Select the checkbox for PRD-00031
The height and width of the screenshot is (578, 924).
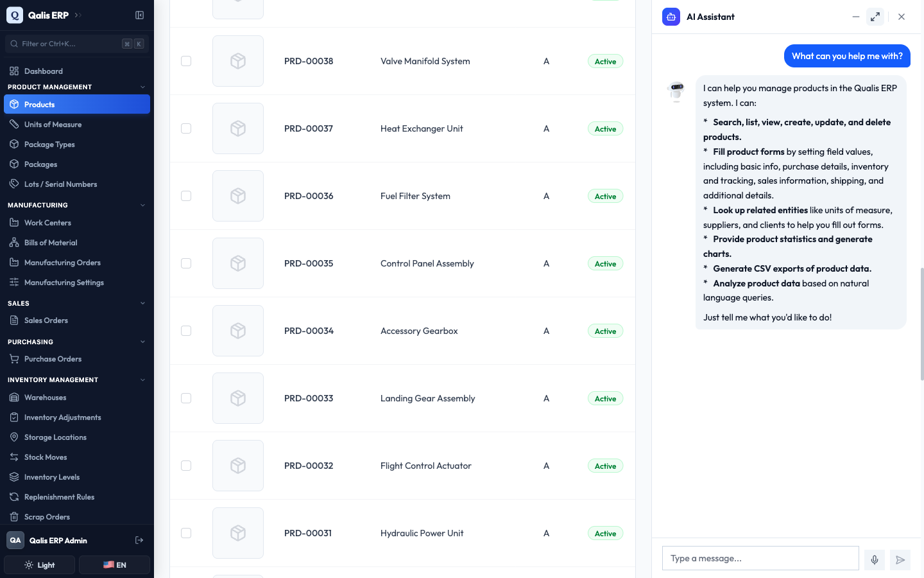[x=186, y=533]
